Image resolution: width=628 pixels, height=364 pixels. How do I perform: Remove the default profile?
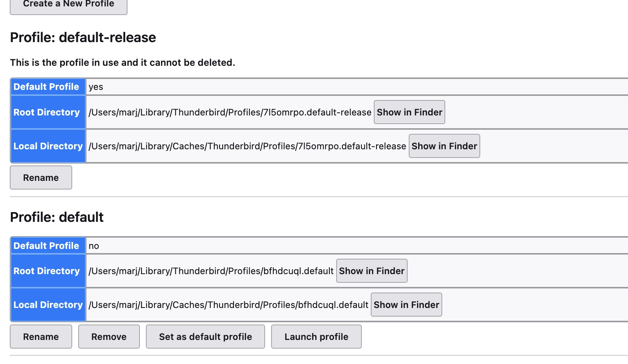click(109, 337)
